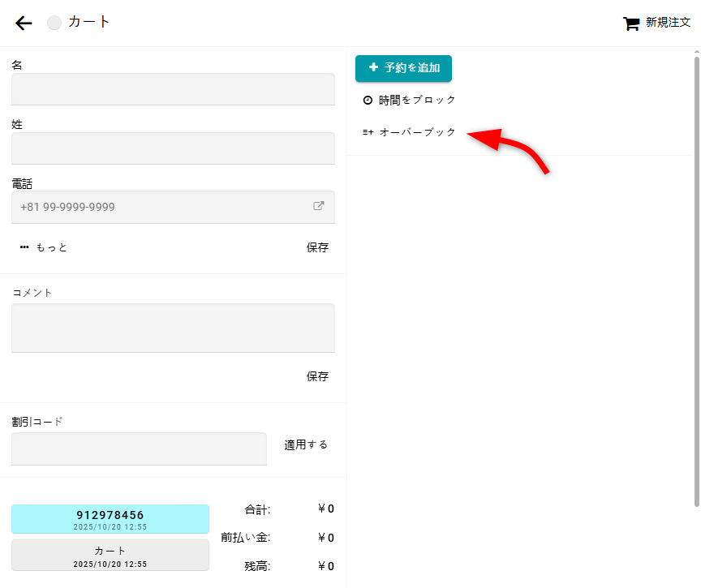Save customer details with 保存 under phone
This screenshot has height=588, width=701.
pos(317,247)
